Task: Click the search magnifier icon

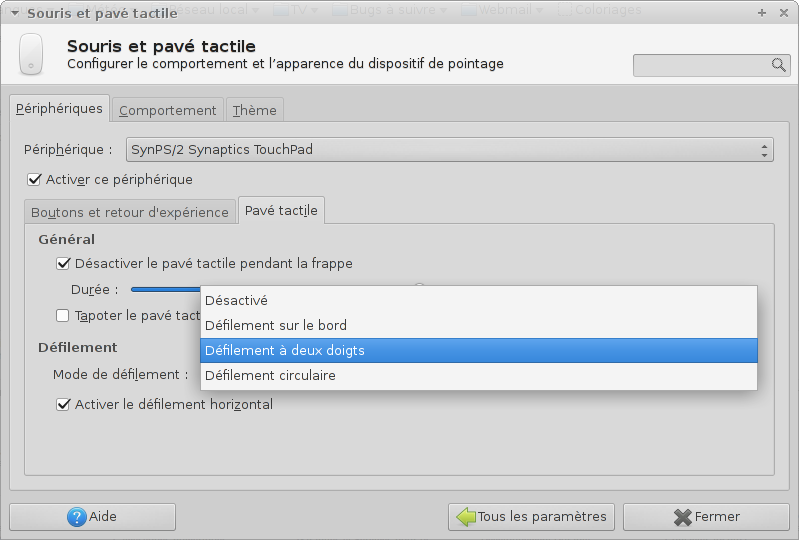Action: [x=779, y=65]
